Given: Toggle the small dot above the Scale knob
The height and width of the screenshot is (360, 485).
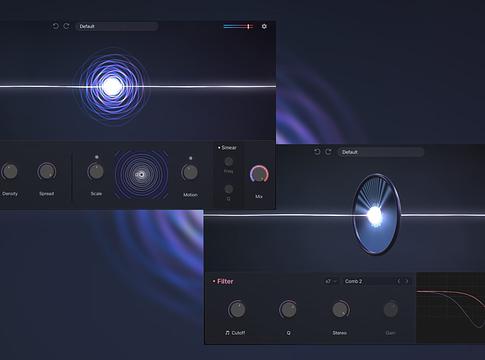Looking at the screenshot, I should pyautogui.click(x=97, y=157).
